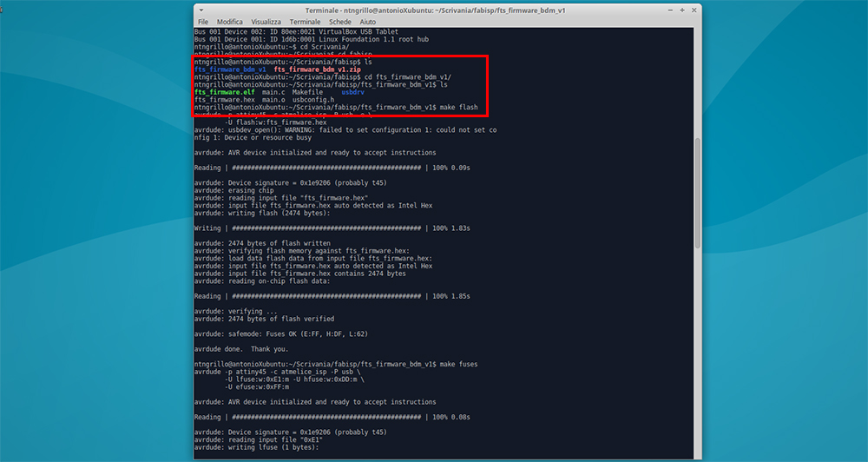Open the Terminale menu
The image size is (868, 462).
click(305, 22)
